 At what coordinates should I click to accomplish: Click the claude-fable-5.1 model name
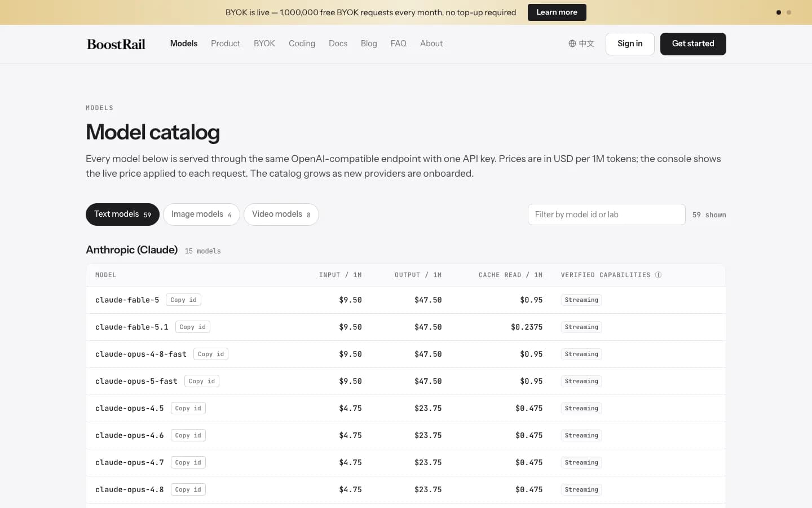132,327
